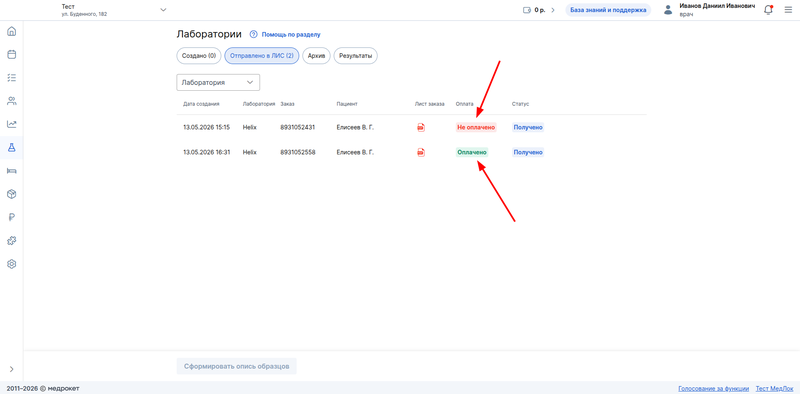Expand the clinic selector Тест dropdown
Image resolution: width=800 pixels, height=394 pixels.
click(x=163, y=10)
